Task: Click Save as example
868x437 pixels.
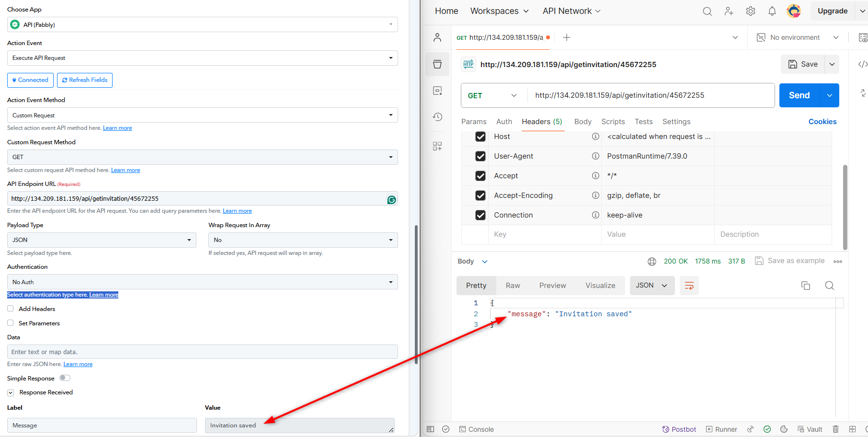Action: pyautogui.click(x=790, y=261)
